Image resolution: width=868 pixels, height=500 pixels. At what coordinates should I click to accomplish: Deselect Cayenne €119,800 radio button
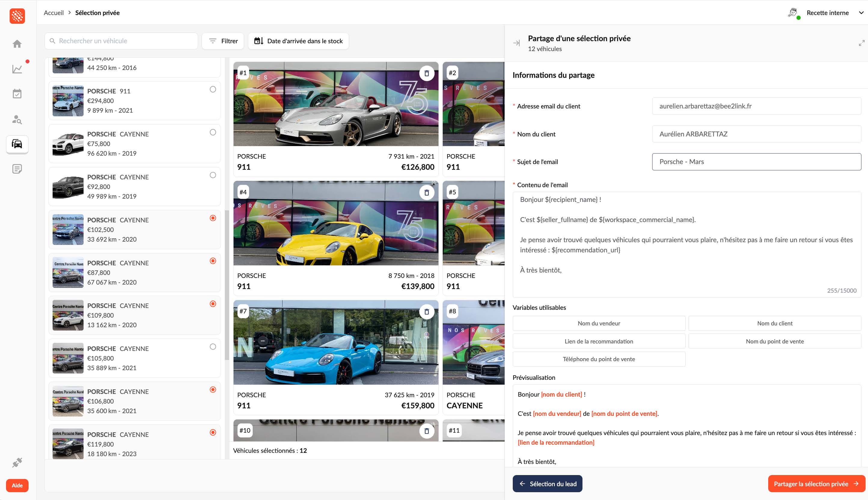coord(213,433)
